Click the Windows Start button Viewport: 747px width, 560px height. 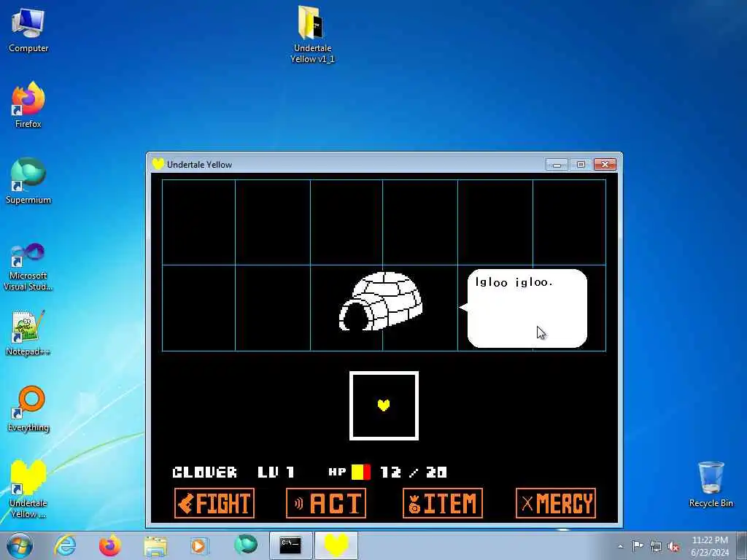coord(20,545)
